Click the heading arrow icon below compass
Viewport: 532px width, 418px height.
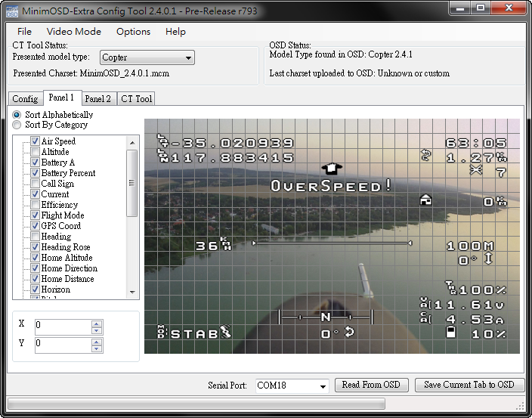point(349,332)
